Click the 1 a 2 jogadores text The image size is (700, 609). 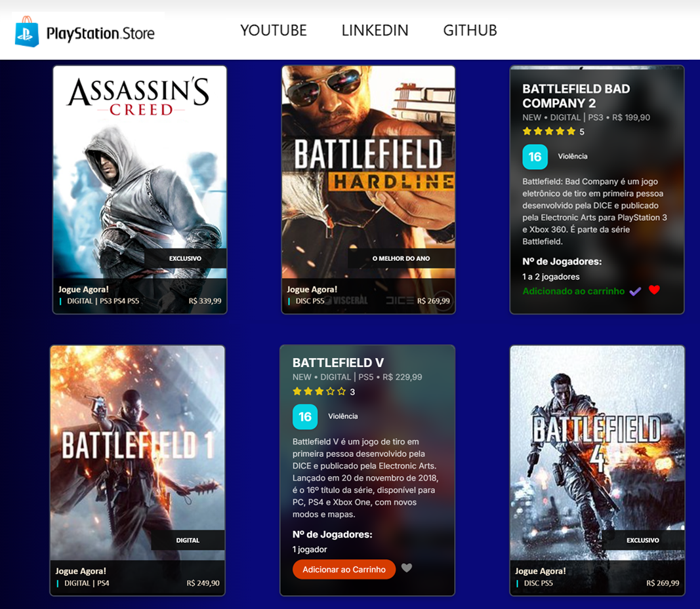point(551,277)
